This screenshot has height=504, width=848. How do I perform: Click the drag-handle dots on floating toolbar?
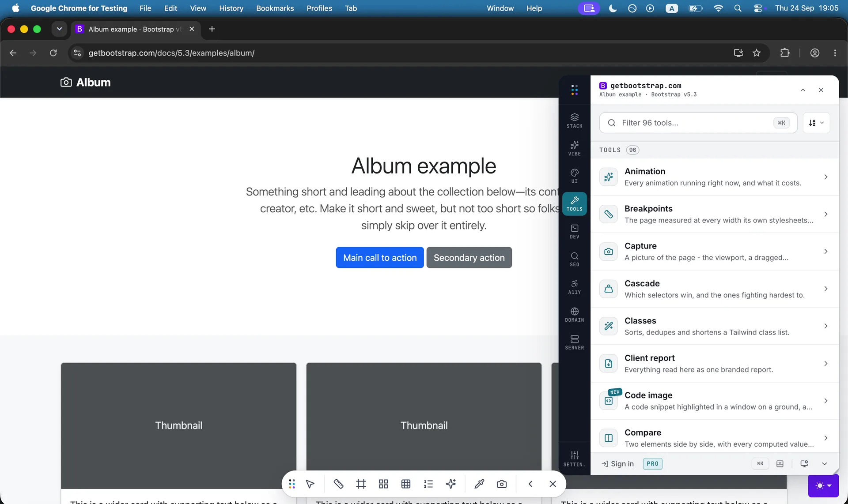tap(292, 484)
